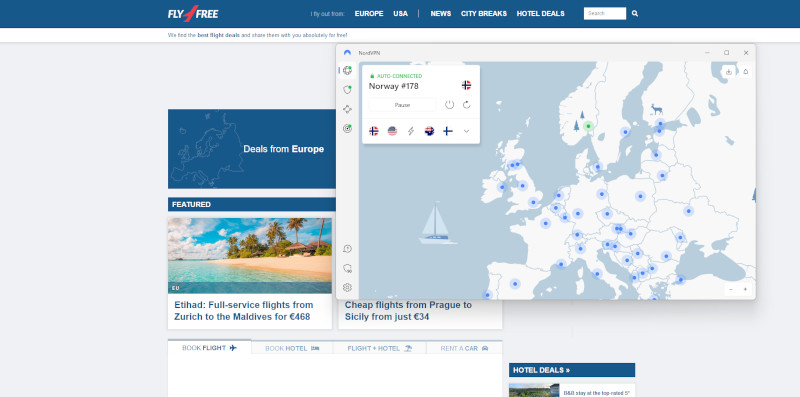Screen dimensions: 800x397
Task: Open the EUROPE menu on Fly4Free
Action: click(369, 14)
